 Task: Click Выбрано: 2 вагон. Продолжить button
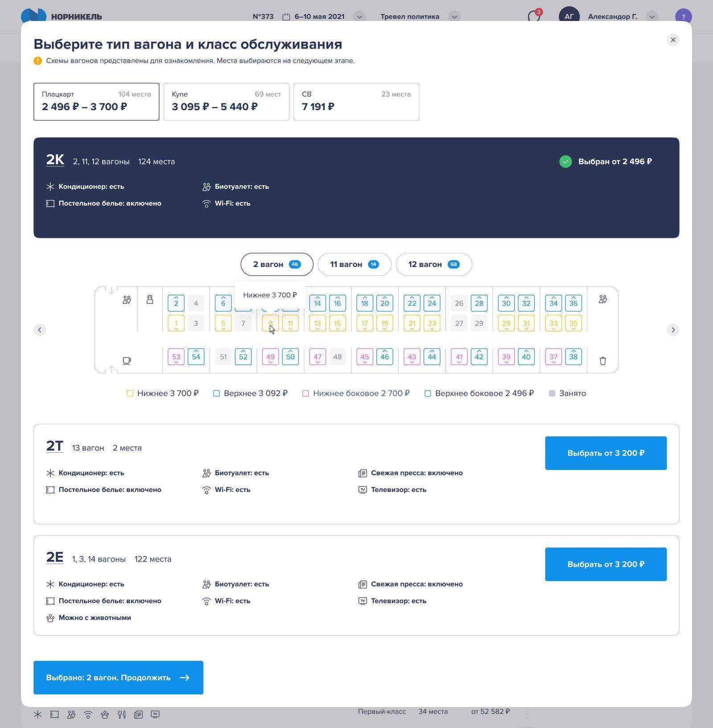point(118,677)
